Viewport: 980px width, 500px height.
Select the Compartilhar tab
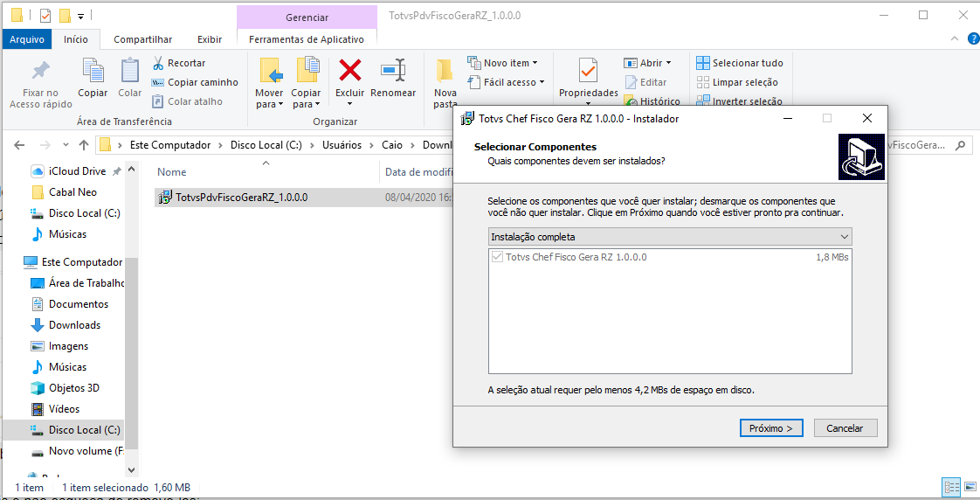click(x=142, y=39)
